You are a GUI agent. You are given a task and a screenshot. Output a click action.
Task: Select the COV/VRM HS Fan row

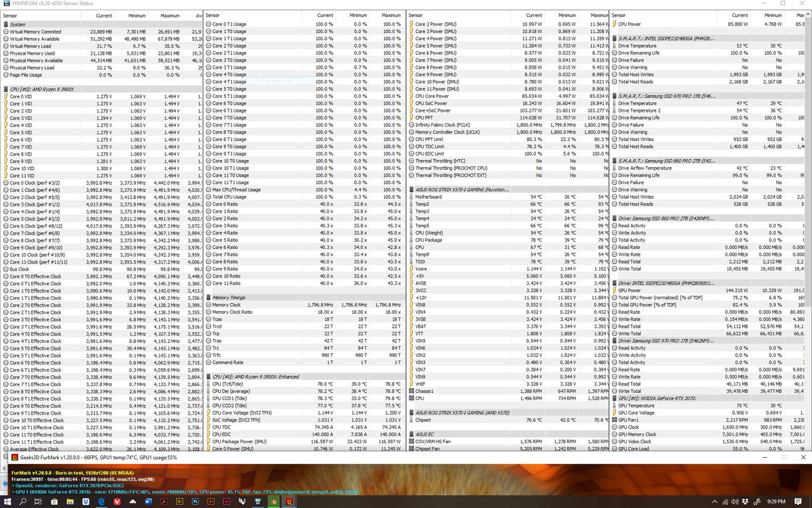tap(507, 441)
